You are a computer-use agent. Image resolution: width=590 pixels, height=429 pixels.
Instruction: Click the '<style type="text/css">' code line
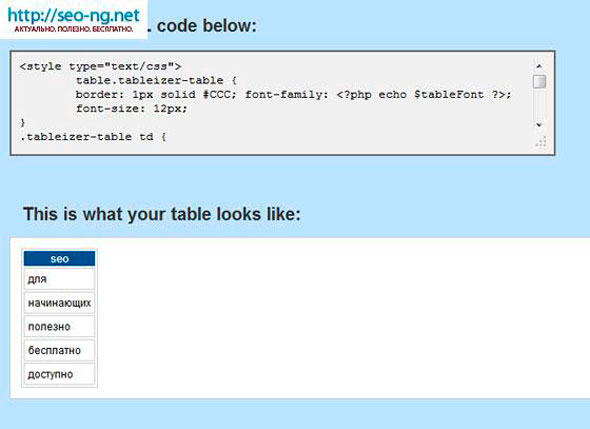pyautogui.click(x=100, y=67)
